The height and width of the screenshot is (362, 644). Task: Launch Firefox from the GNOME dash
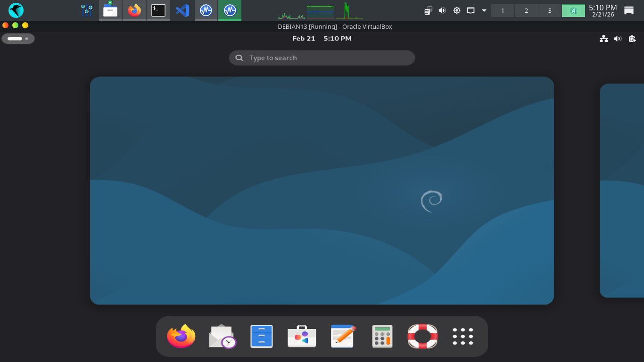click(x=181, y=337)
